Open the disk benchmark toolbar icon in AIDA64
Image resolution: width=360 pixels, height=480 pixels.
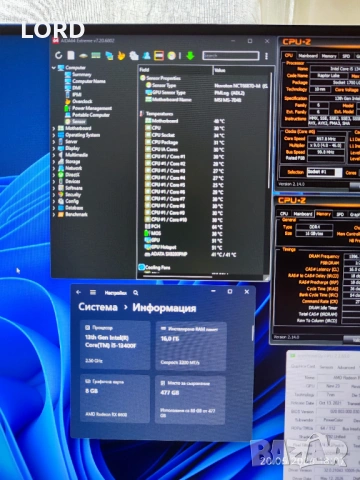coord(83,56)
